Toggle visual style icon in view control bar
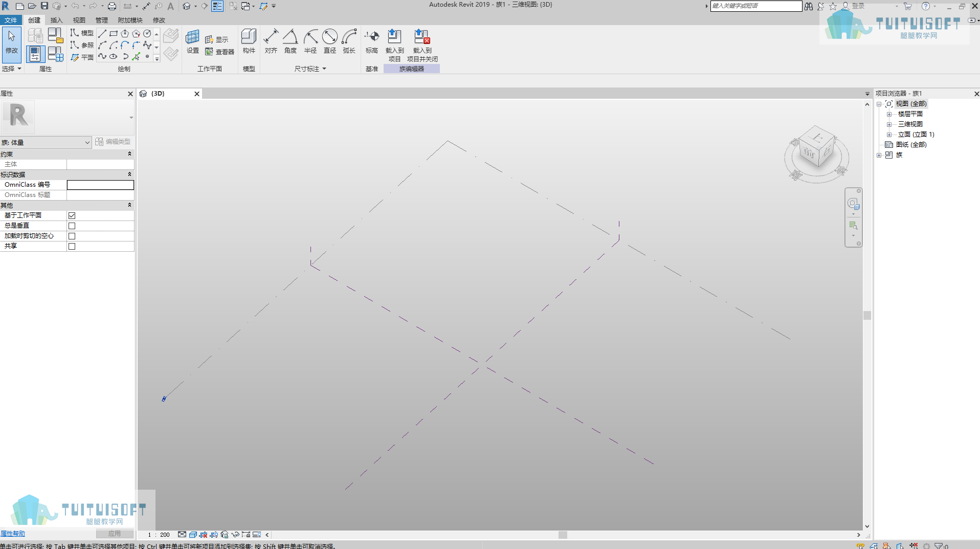Viewport: 980px width, 549px height. coord(193,535)
